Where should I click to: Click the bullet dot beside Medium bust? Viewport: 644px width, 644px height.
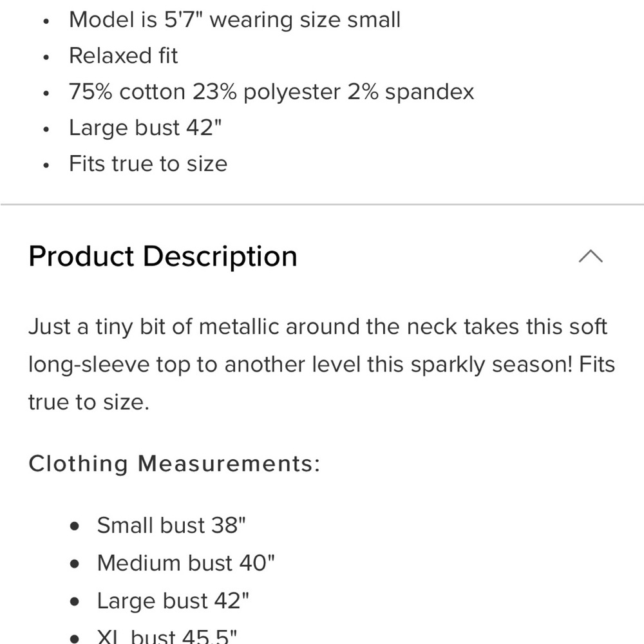coord(74,564)
